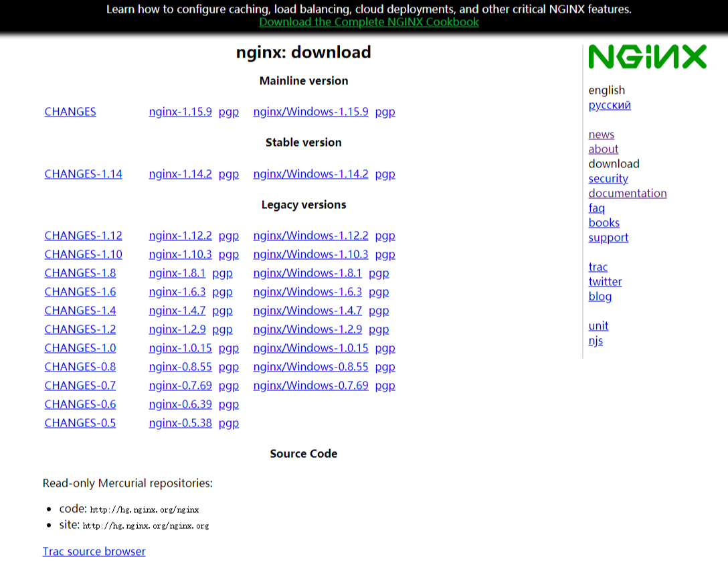Screen dimensions: 728x561
Task: Open pgp signature for nginx-1.14.2
Action: [228, 174]
